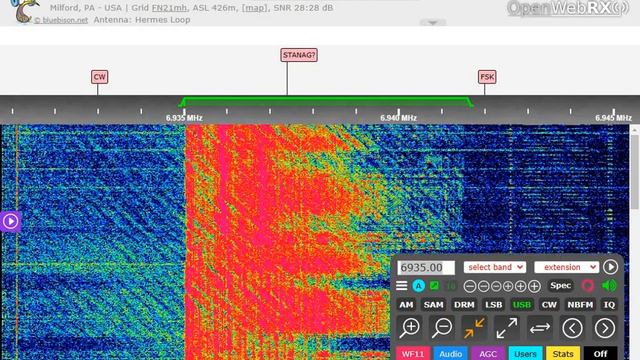
Task: Select NBFM demodulation mode
Action: coord(580,305)
